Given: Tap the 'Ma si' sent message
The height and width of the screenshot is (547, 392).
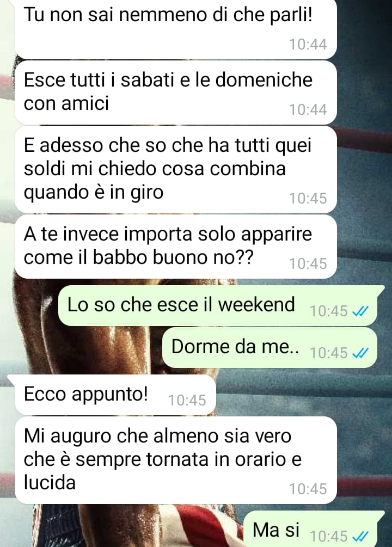Looking at the screenshot, I should (314, 530).
